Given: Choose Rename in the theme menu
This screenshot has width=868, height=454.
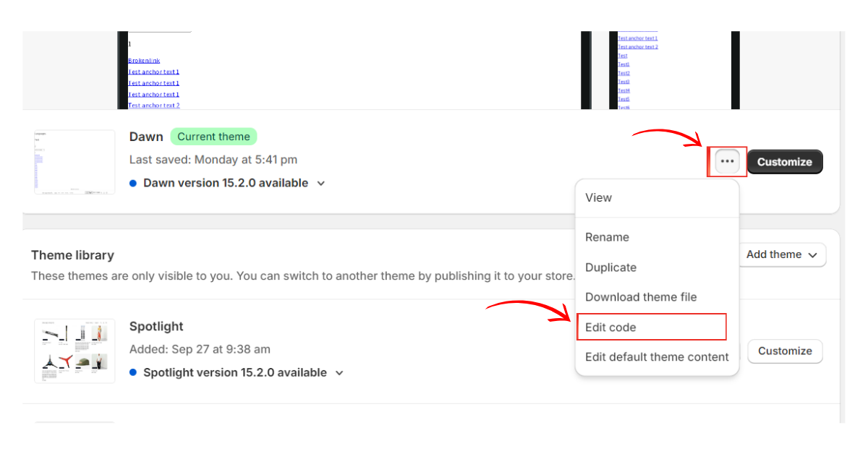Looking at the screenshot, I should pyautogui.click(x=607, y=237).
